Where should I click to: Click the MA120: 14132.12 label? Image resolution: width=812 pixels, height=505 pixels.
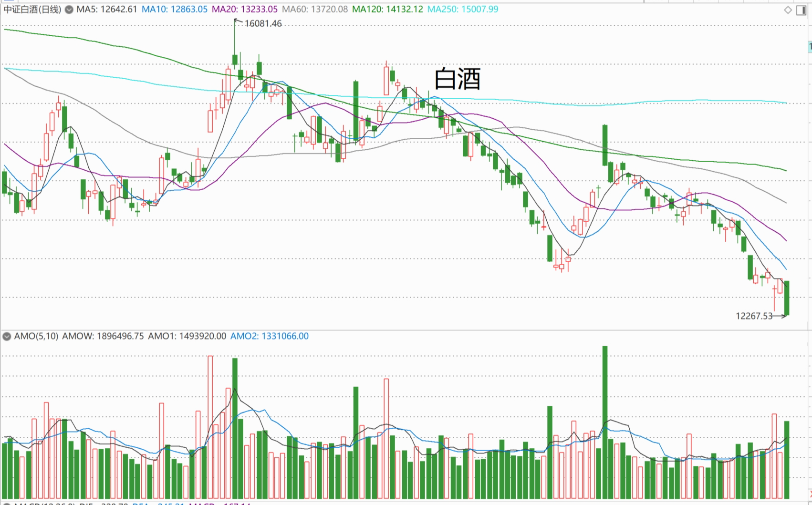pyautogui.click(x=387, y=10)
